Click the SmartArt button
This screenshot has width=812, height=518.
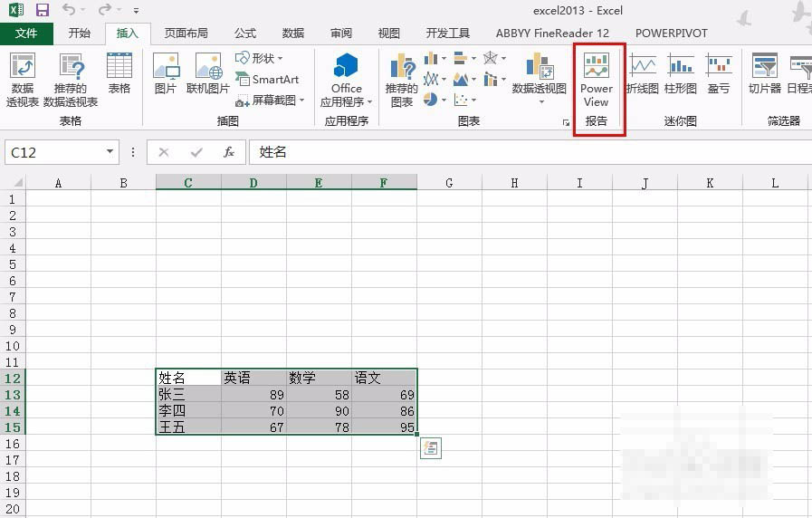[x=267, y=80]
